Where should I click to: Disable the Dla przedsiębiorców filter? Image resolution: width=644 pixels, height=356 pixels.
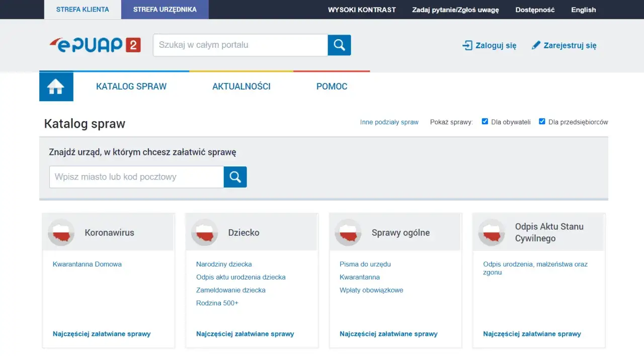pyautogui.click(x=542, y=121)
